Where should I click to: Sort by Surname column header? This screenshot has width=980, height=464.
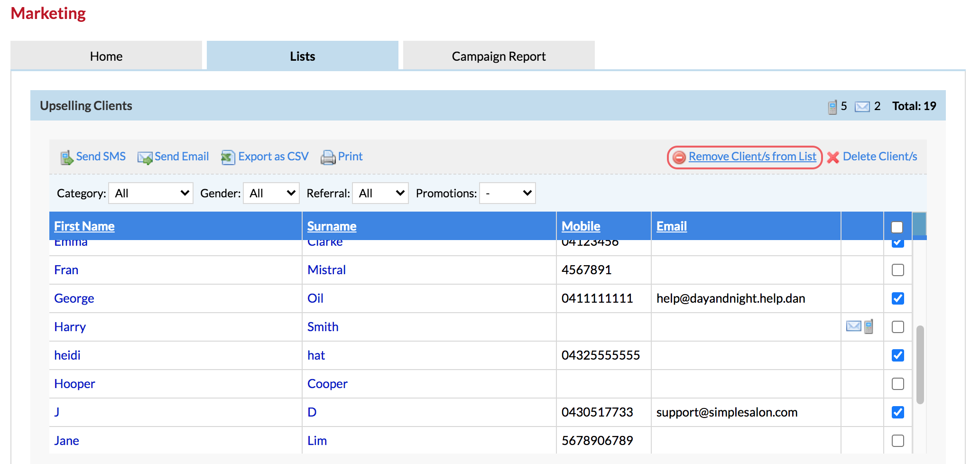coord(332,226)
